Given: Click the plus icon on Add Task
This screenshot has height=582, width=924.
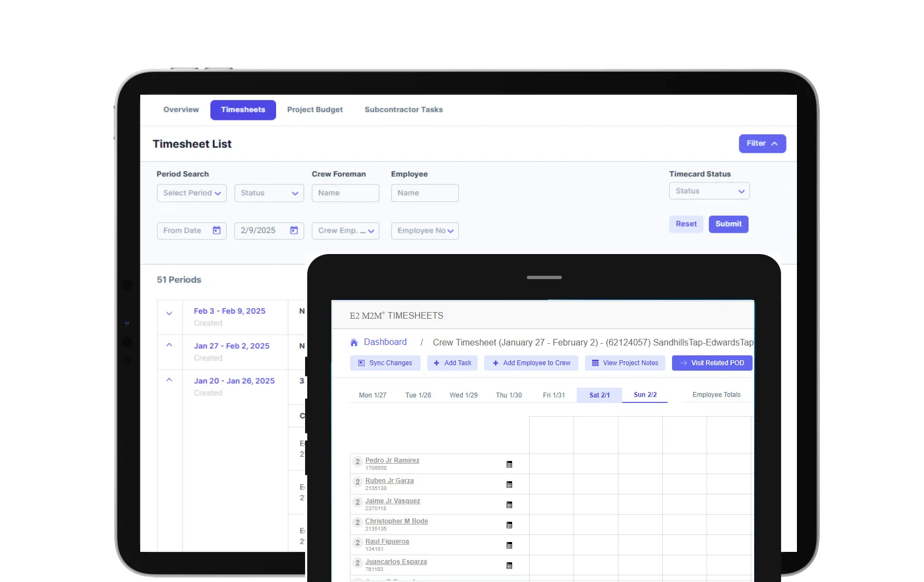Looking at the screenshot, I should pyautogui.click(x=437, y=362).
